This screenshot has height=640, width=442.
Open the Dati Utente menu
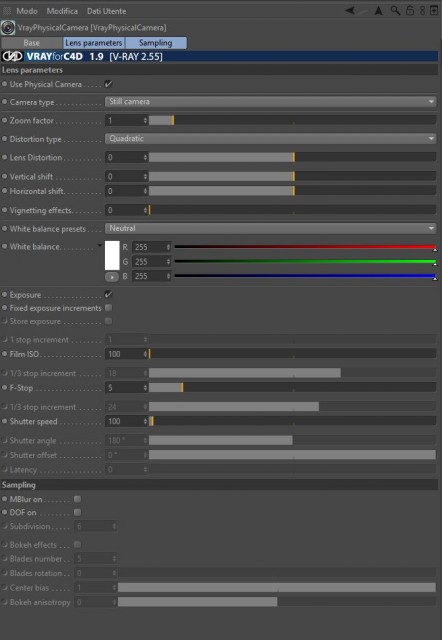coord(107,11)
